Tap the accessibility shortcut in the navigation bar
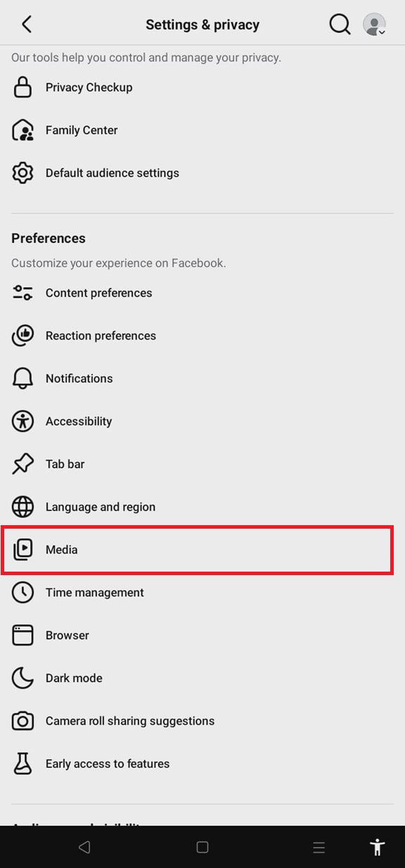The height and width of the screenshot is (868, 405). [377, 847]
